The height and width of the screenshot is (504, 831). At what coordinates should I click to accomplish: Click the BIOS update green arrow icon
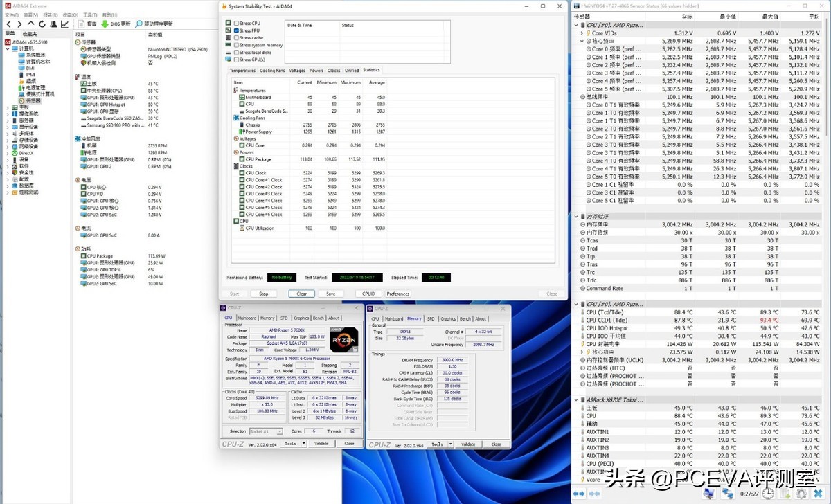click(x=102, y=24)
